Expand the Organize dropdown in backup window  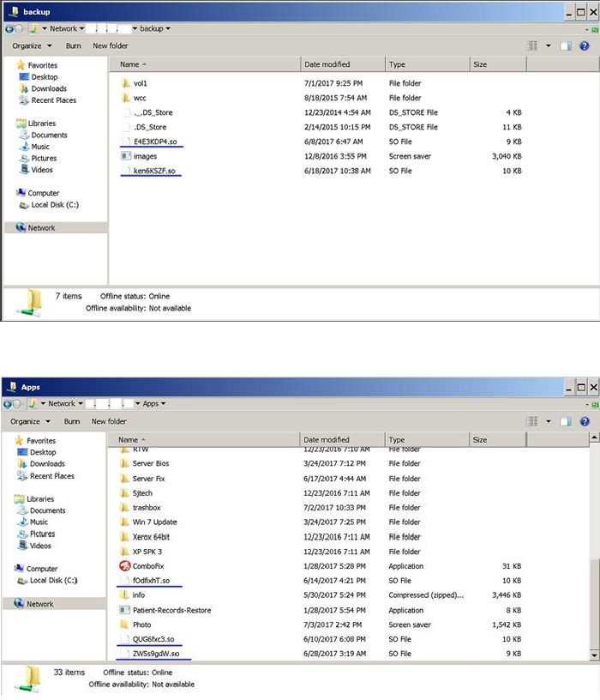(x=32, y=45)
